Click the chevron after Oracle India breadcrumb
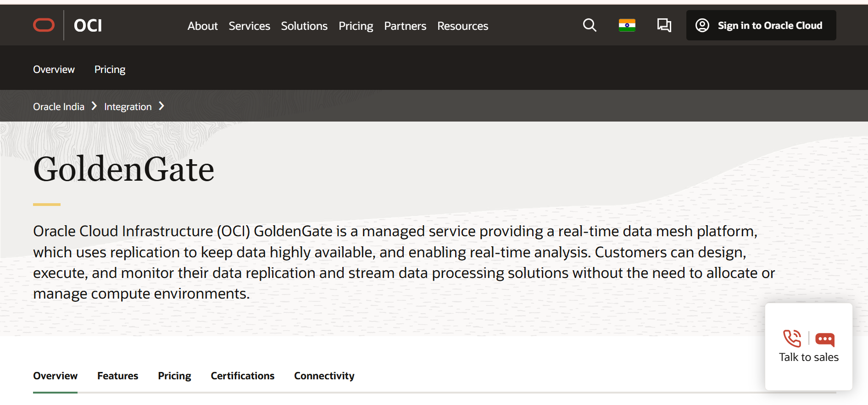This screenshot has height=405, width=868. [94, 106]
